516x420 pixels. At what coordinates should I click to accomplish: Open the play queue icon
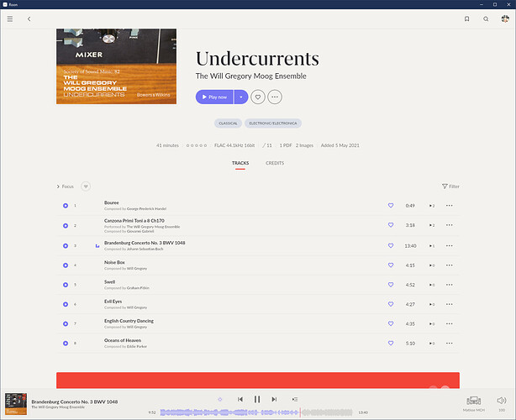[x=294, y=399]
